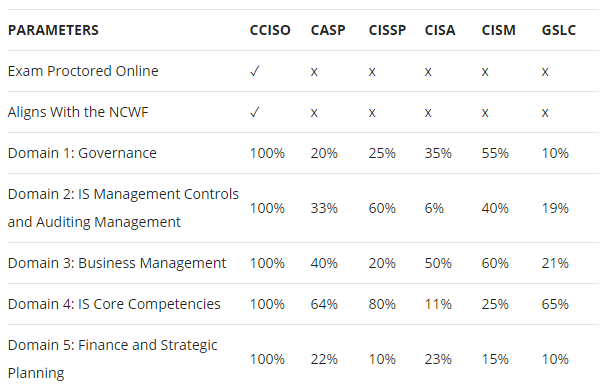Click the CISSP x mark for Aligns With the NCWF
Image resolution: width=606 pixels, height=391 pixels.
coord(372,112)
